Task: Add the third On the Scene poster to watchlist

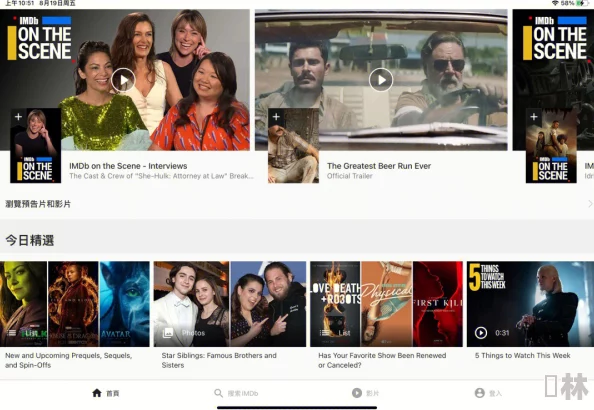Action: click(534, 117)
